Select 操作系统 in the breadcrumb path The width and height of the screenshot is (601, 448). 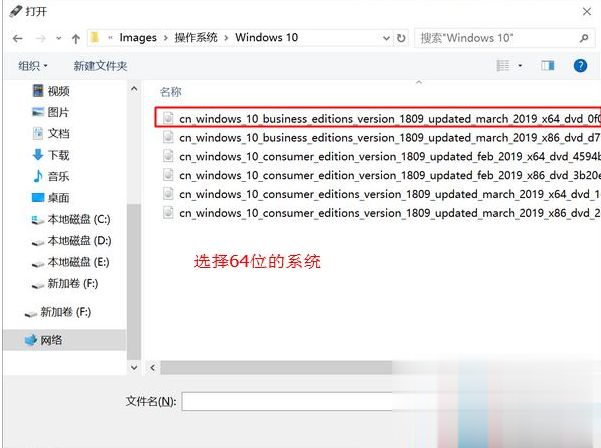point(196,38)
